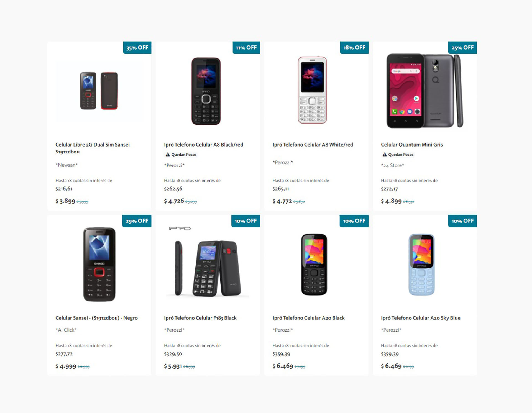
Task: Click the Quedan Pocos warning icon on Ipró A8 Black/red
Action: (168, 155)
